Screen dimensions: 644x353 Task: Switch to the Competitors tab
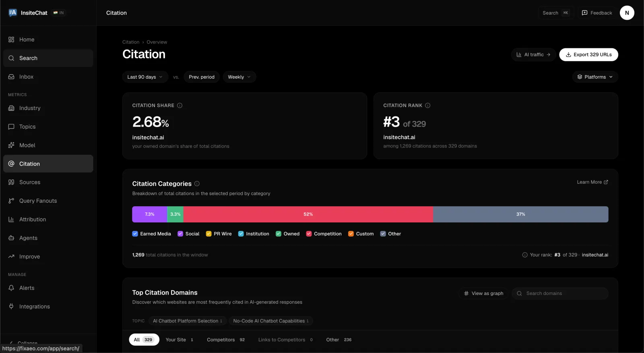pos(226,340)
